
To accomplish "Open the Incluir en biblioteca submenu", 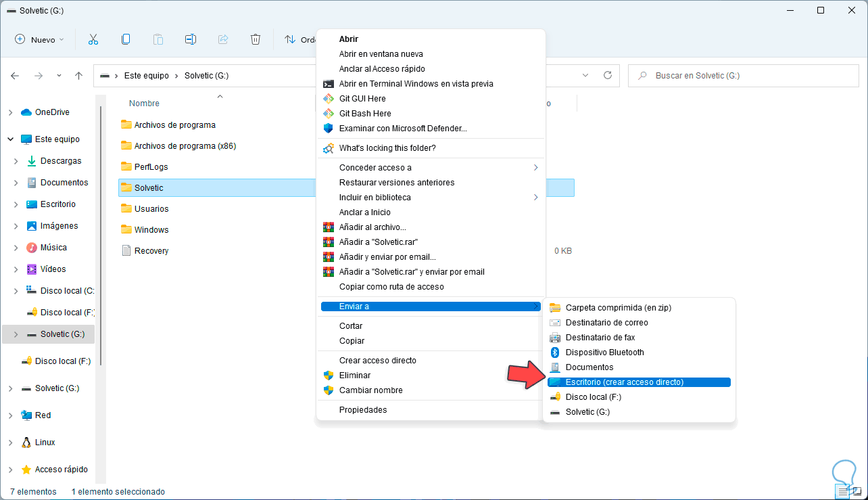I will pos(431,198).
